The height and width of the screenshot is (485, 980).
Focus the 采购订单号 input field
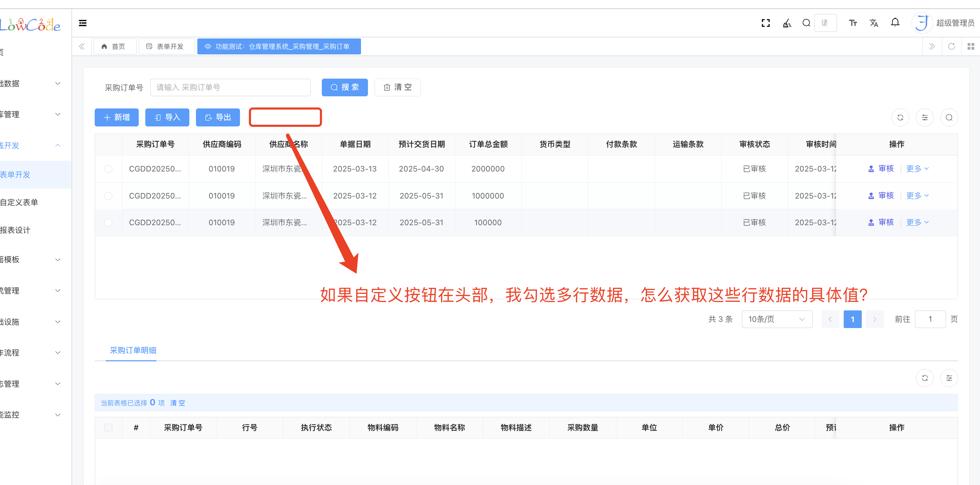pyautogui.click(x=230, y=87)
